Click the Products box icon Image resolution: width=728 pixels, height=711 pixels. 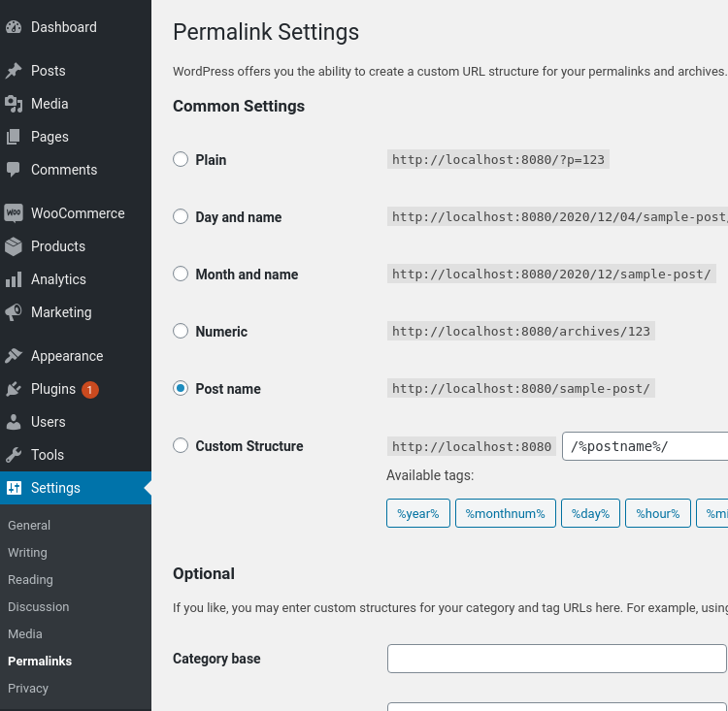[x=14, y=246]
